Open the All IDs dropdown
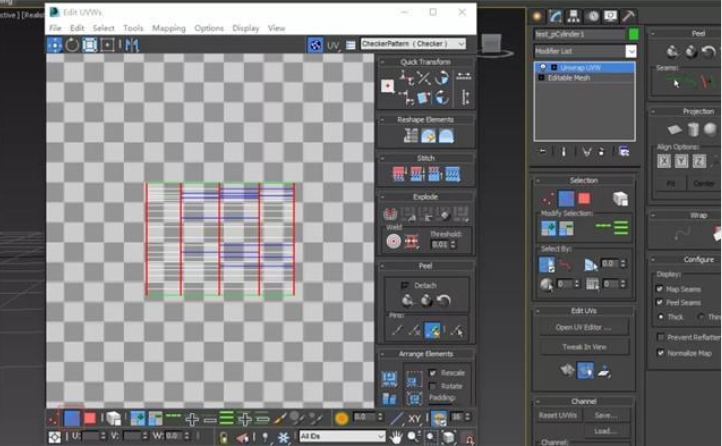This screenshot has height=446, width=722. point(342,436)
